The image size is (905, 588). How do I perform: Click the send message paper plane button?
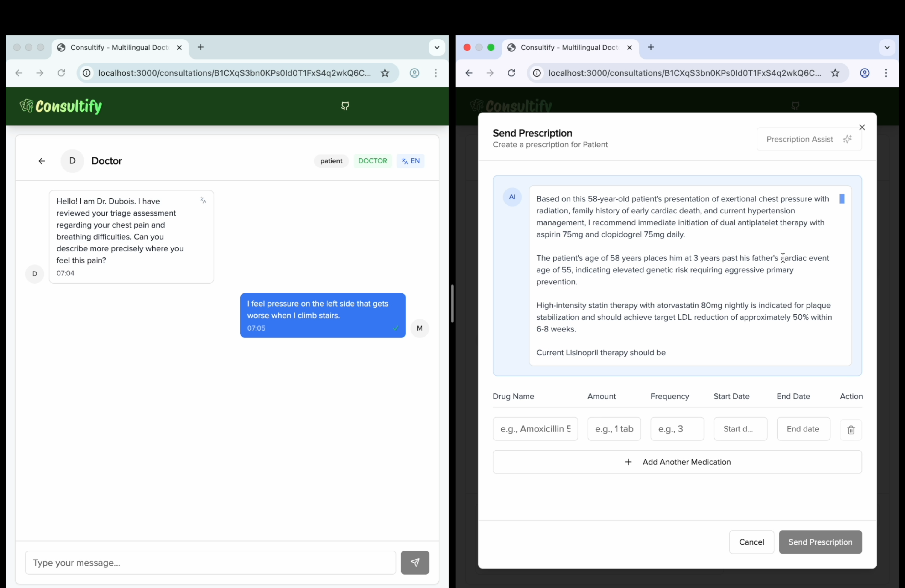click(x=415, y=562)
